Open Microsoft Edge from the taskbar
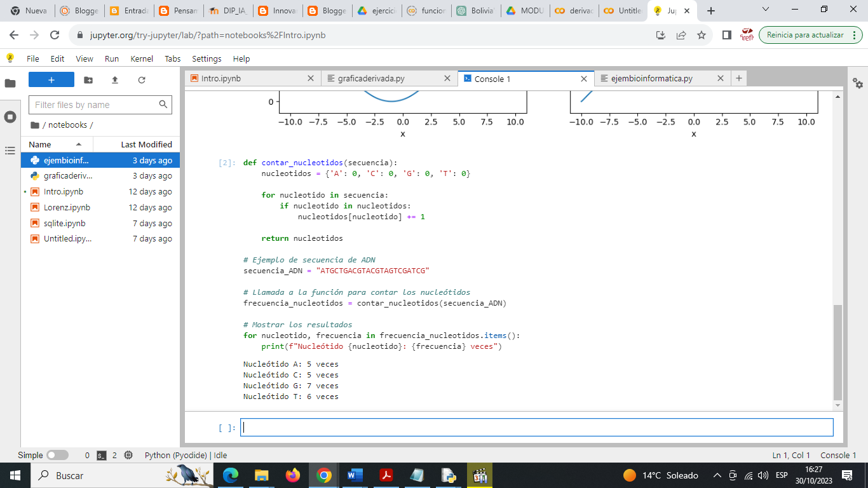Image resolution: width=868 pixels, height=488 pixels. 231,475
